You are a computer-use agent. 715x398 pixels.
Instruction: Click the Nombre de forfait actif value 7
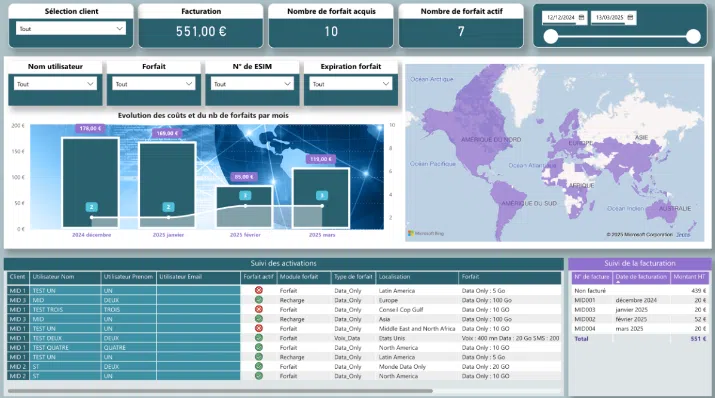[461, 31]
